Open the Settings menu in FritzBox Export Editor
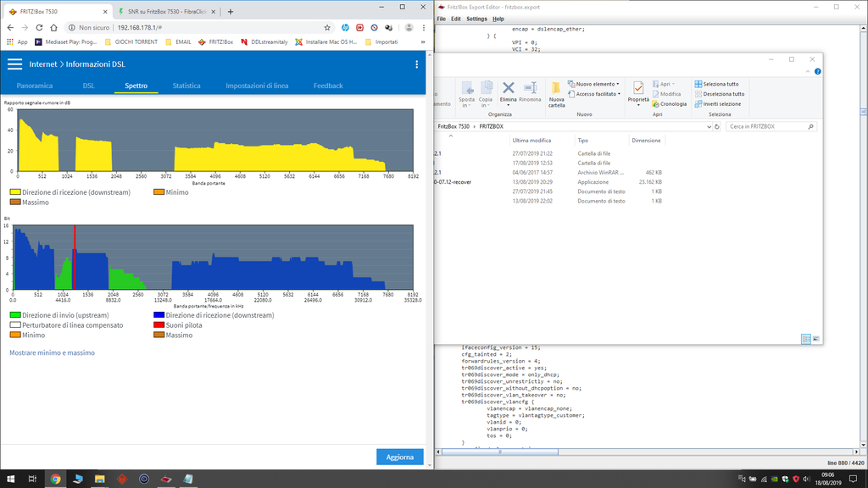 coord(476,19)
